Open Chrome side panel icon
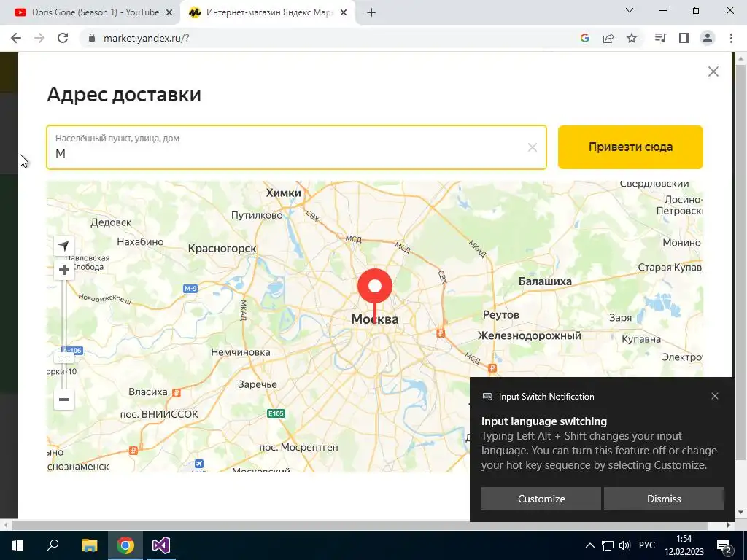Screen dimensions: 747x560 (684, 38)
